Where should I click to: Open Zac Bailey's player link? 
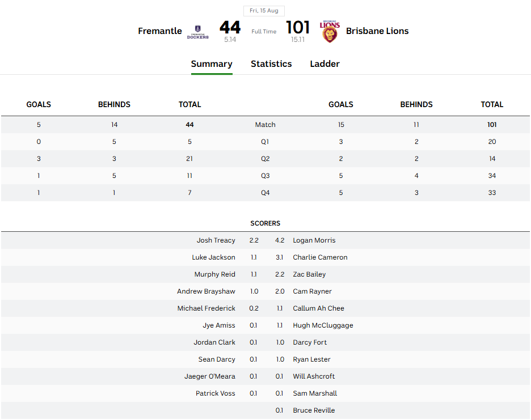[309, 274]
